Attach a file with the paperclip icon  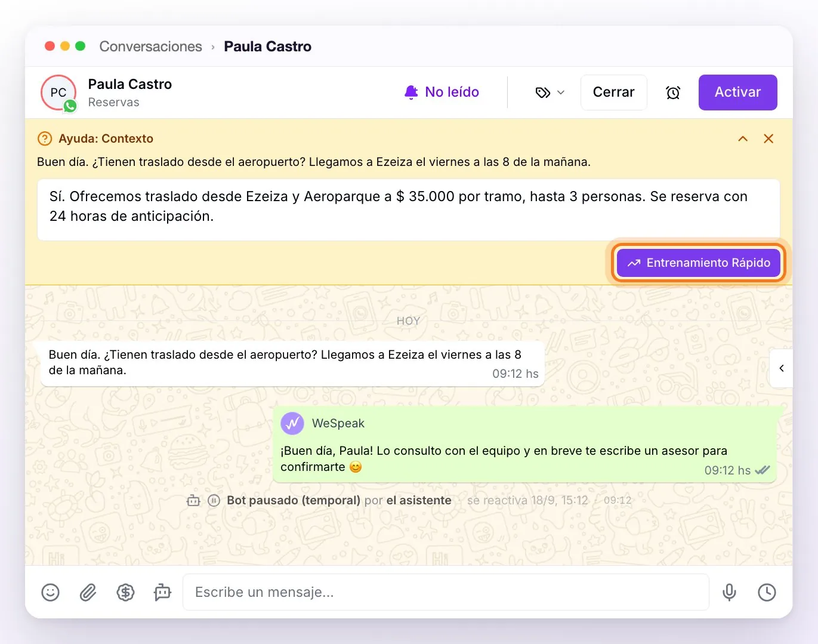[x=88, y=592]
